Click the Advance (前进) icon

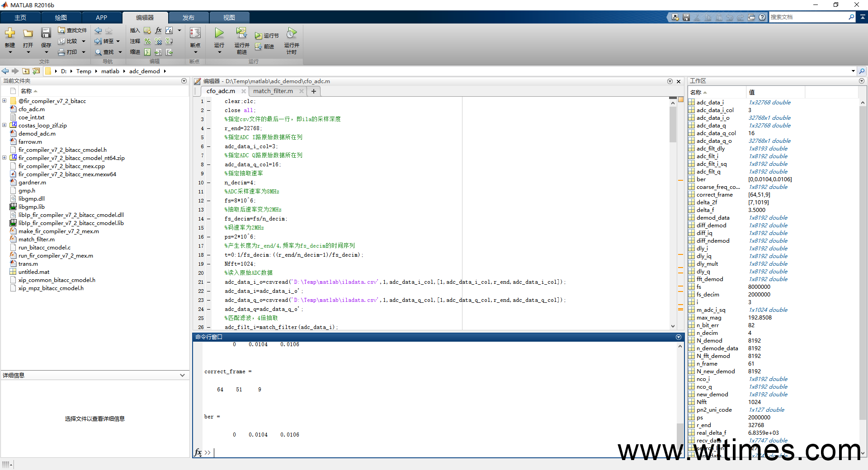[259, 47]
